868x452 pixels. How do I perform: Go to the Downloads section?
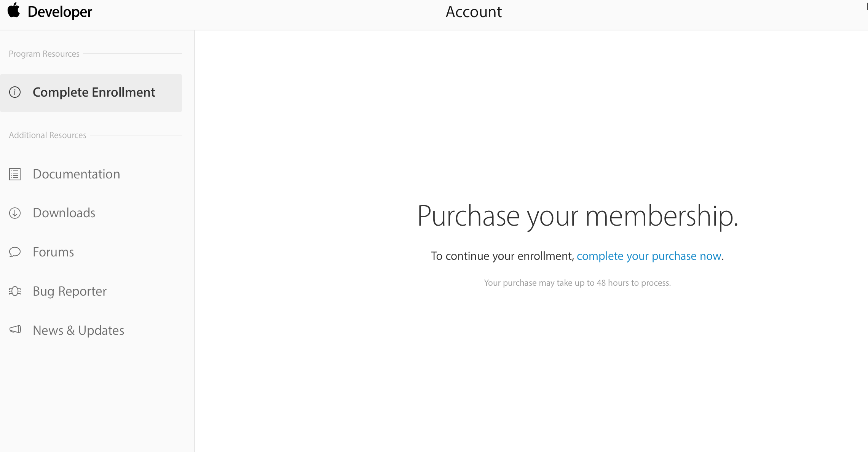tap(64, 213)
